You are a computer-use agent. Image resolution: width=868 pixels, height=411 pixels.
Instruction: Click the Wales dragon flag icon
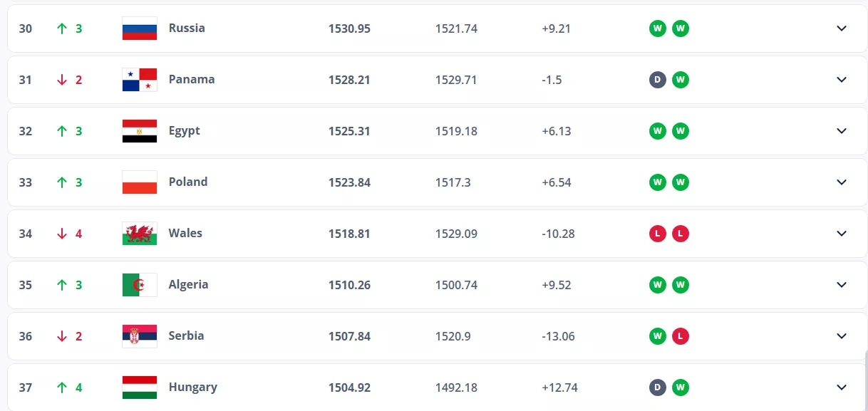(x=140, y=234)
